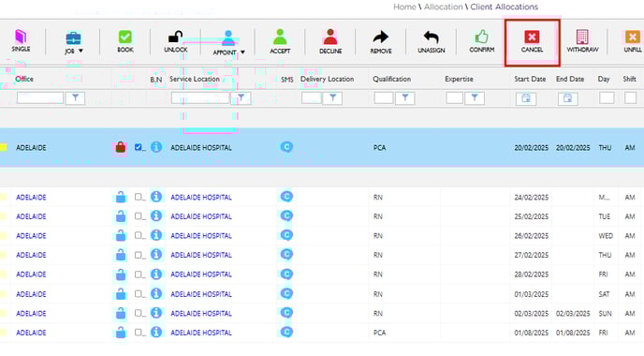Click the red Cancel icon
This screenshot has width=644, height=356.
(532, 37)
